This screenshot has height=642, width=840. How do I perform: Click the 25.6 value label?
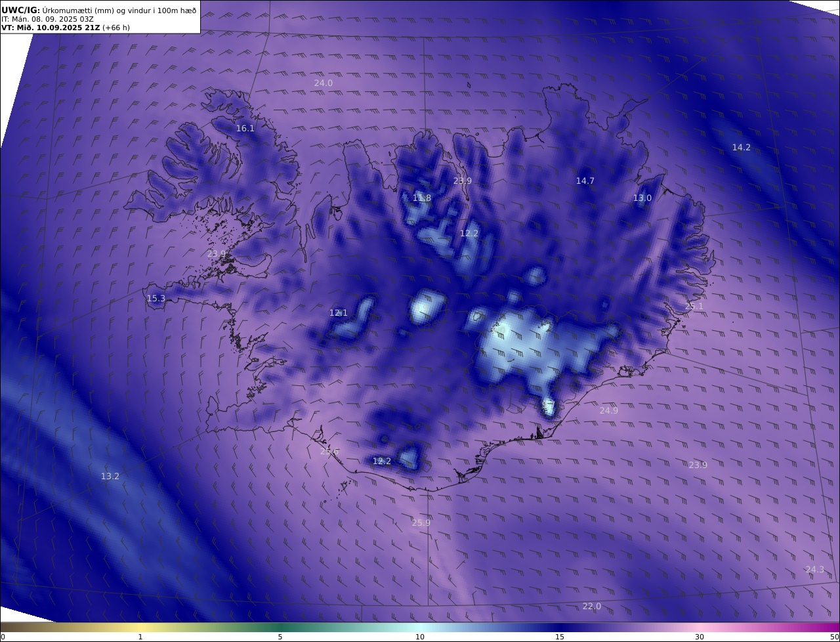click(x=329, y=451)
